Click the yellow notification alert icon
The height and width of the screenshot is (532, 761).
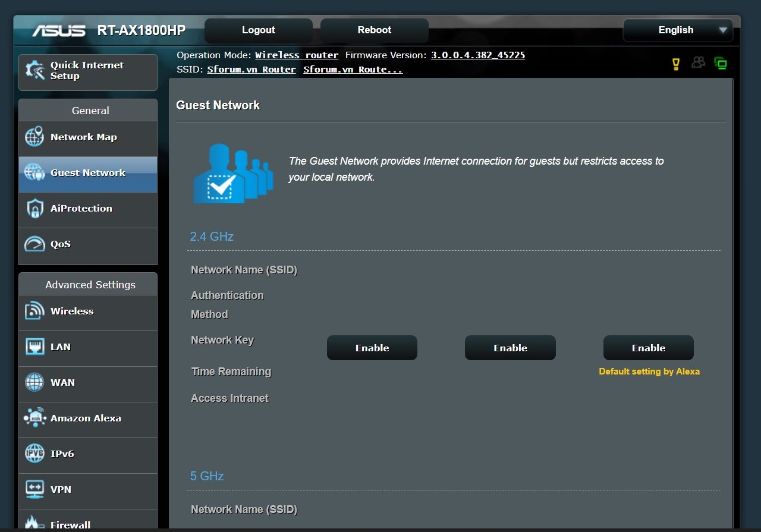pyautogui.click(x=675, y=64)
